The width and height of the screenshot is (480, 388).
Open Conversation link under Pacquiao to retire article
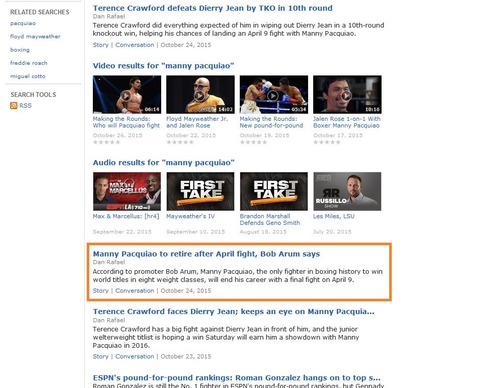coord(135,291)
